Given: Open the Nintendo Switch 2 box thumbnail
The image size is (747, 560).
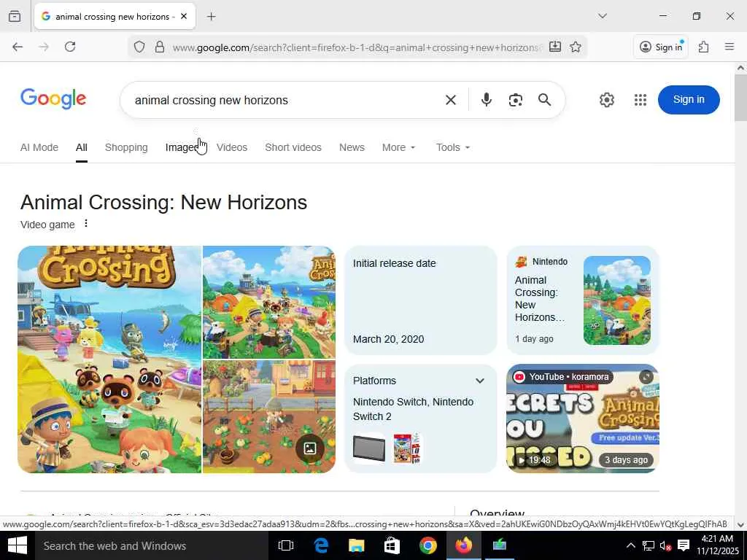Looking at the screenshot, I should (408, 448).
